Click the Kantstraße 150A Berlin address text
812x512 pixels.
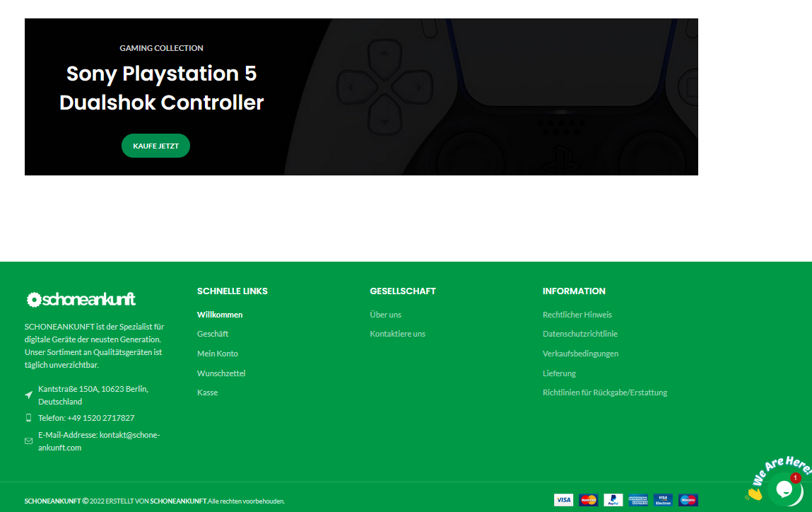[93, 395]
